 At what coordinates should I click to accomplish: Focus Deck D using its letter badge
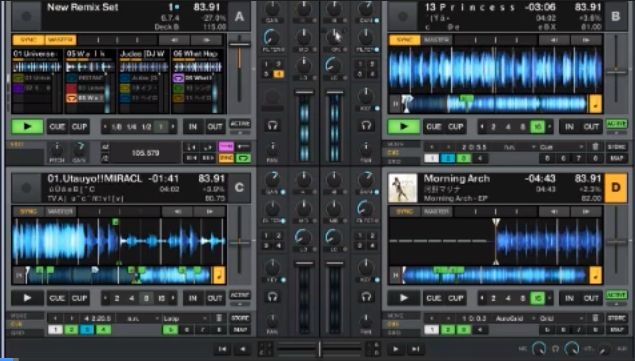[616, 188]
